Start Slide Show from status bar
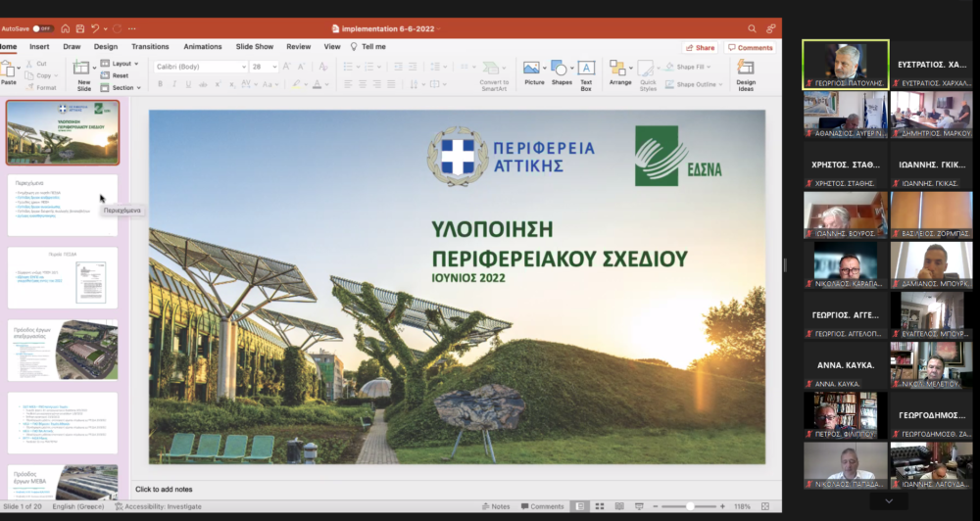Viewport: 980px width, 521px height. [x=637, y=506]
